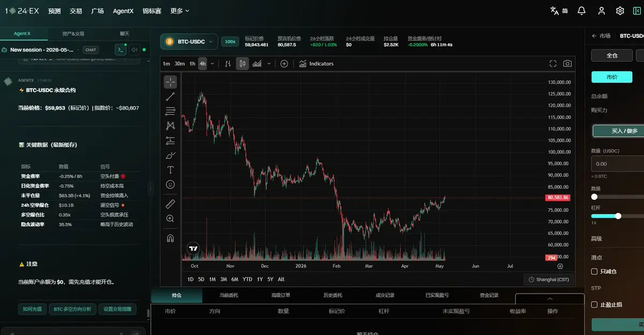Adjust the 杠杆 leverage slider handle
The image size is (644, 335).
point(618,216)
